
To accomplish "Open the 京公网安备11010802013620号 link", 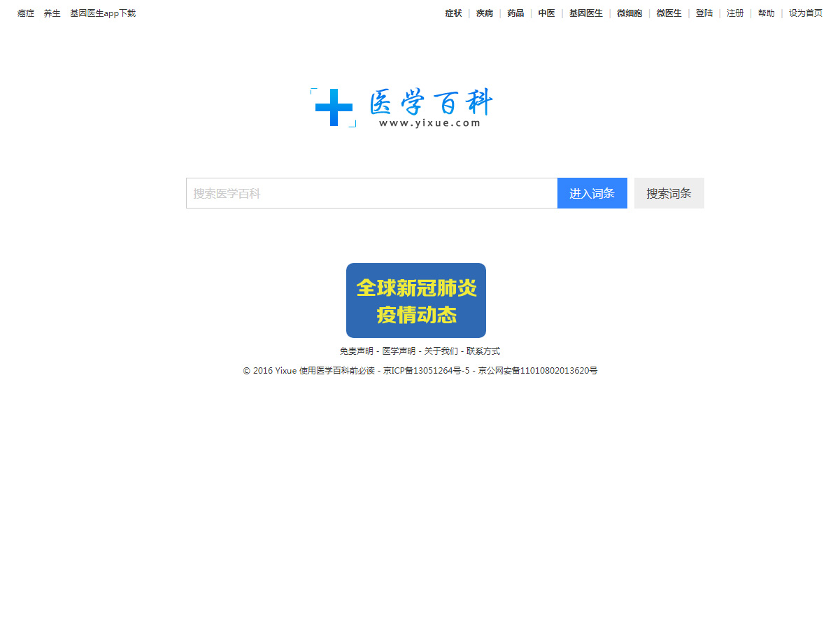I will 538,371.
